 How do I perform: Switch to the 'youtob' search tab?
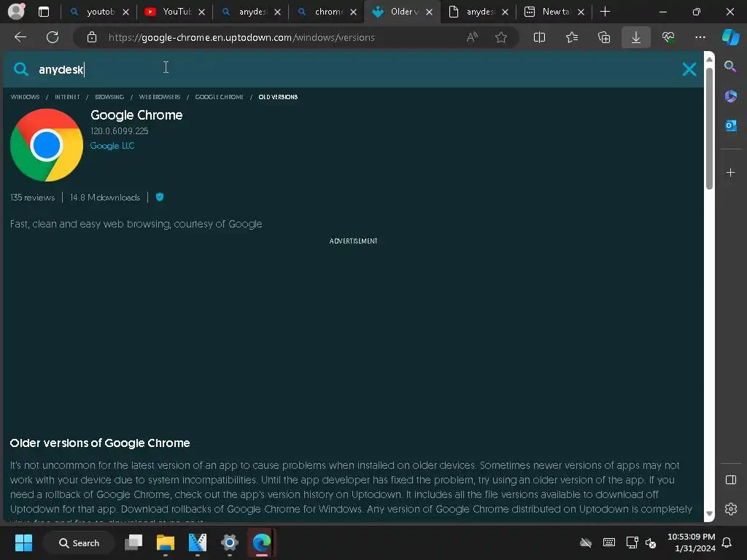pos(100,12)
